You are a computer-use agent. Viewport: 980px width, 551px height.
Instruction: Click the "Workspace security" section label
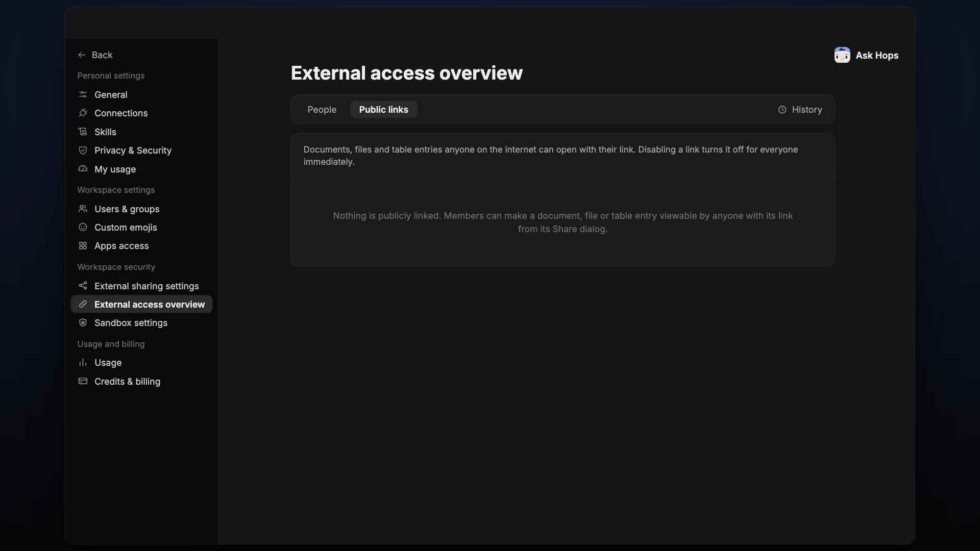[116, 267]
